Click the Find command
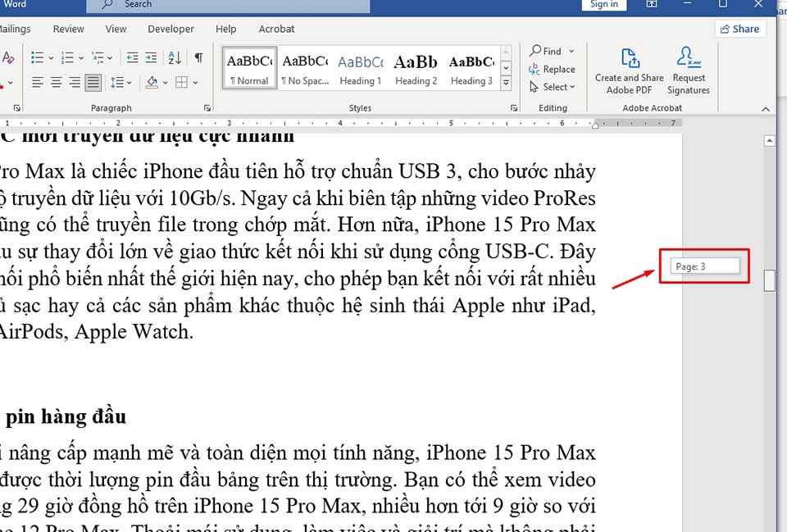The height and width of the screenshot is (532, 787). [546, 51]
